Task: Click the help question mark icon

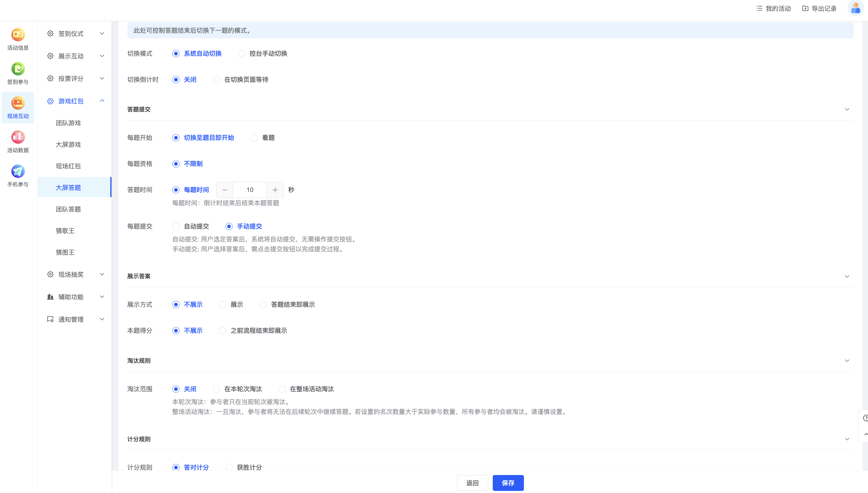Action: 865,418
